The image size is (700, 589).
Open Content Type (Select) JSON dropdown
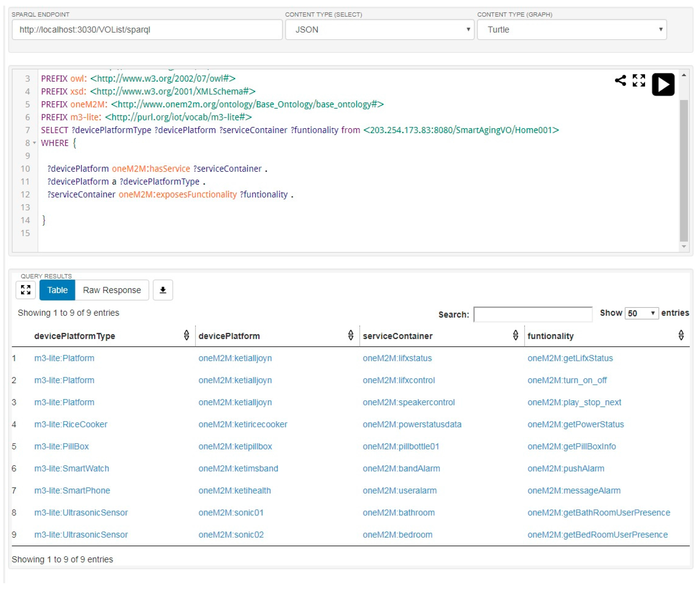pyautogui.click(x=380, y=30)
